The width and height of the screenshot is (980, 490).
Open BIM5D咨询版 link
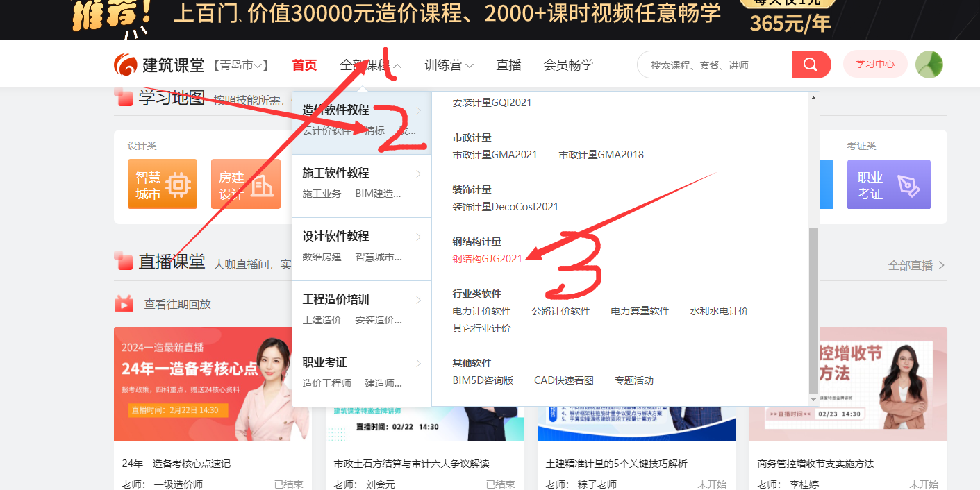tap(483, 380)
